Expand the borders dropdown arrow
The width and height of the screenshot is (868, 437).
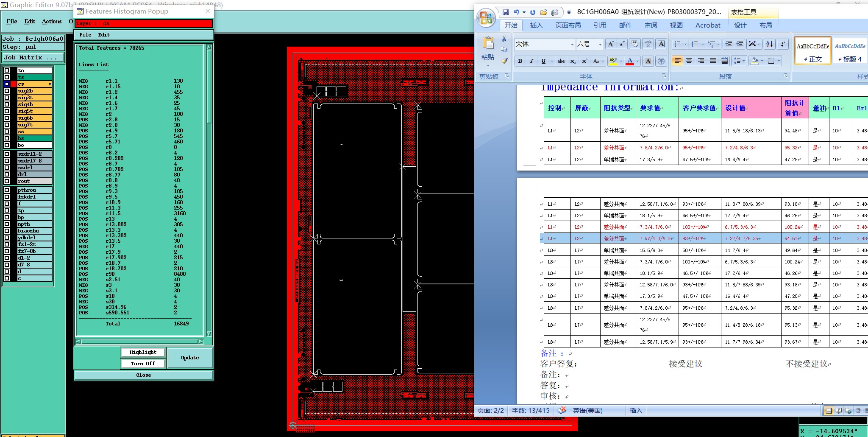[779, 61]
